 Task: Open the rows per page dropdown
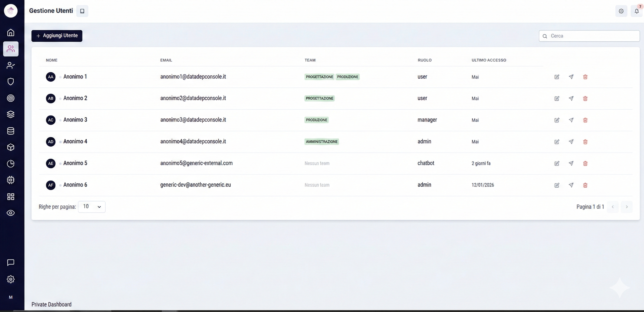[92, 207]
